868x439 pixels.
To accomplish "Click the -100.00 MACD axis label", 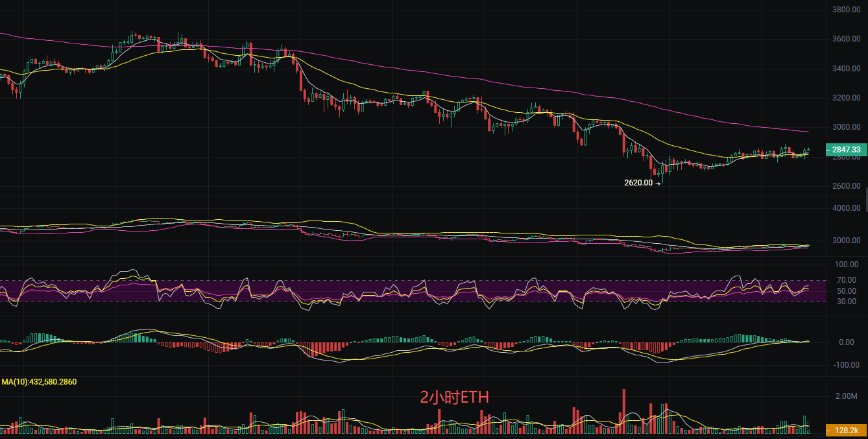I will (847, 365).
